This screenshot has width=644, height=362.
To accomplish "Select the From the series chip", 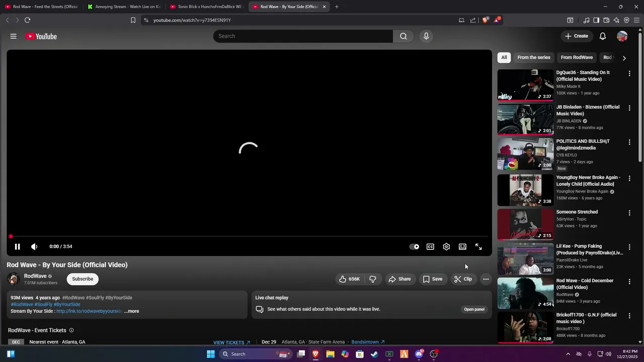I will (x=534, y=57).
